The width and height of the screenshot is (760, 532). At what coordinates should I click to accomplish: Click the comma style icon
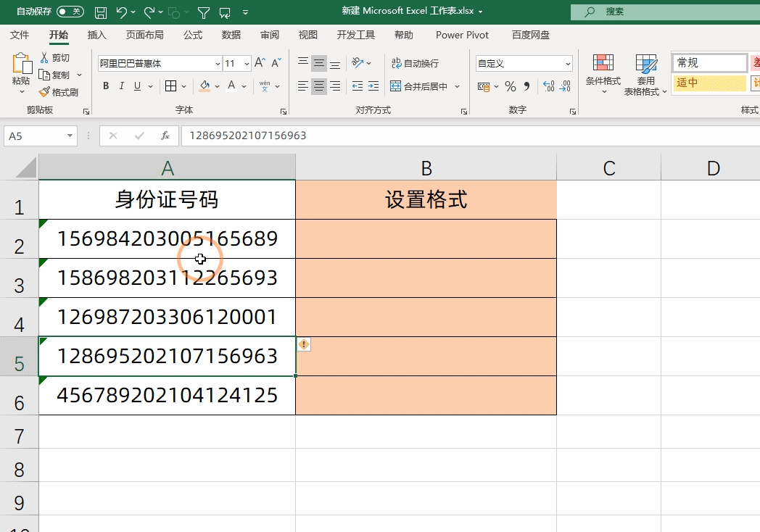[526, 87]
